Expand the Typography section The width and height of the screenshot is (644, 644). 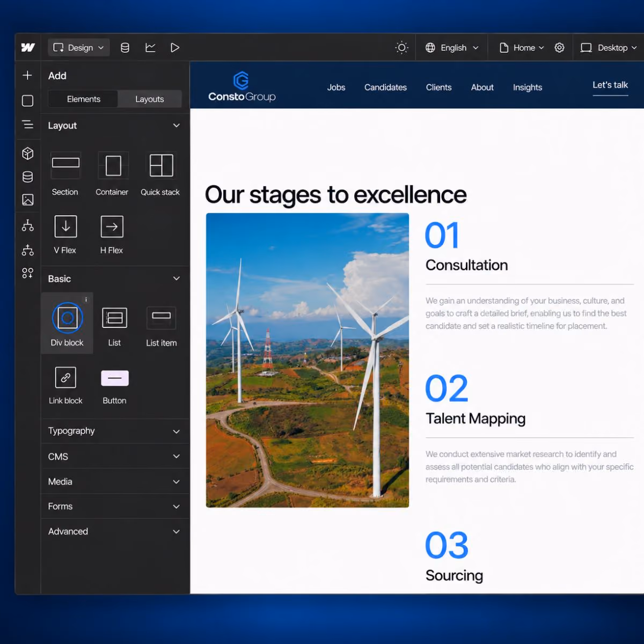[x=115, y=431]
